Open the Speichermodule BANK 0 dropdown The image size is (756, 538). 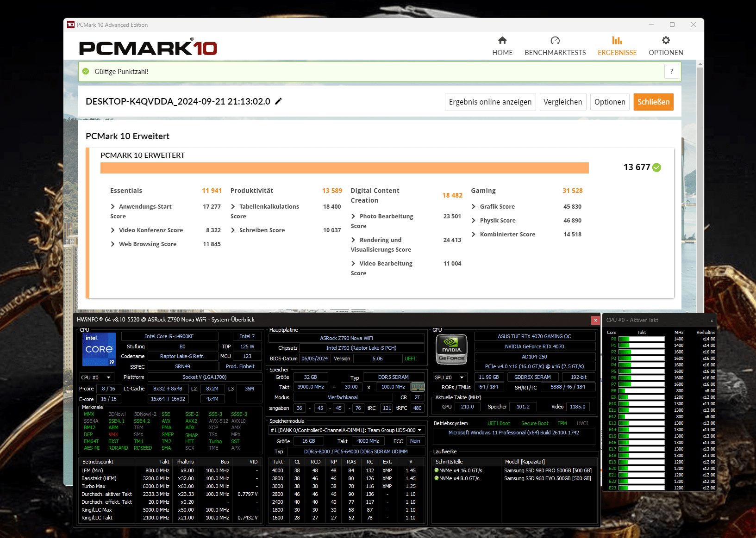pyautogui.click(x=346, y=430)
